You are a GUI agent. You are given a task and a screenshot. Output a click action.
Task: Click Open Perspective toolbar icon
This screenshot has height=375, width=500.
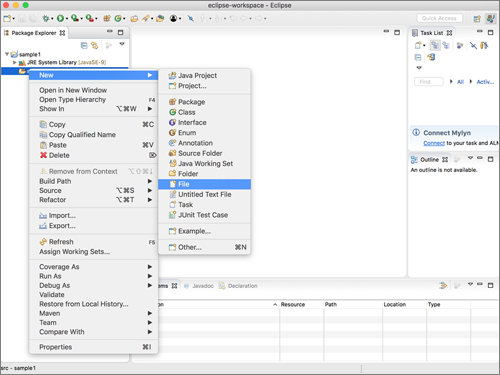(x=477, y=19)
